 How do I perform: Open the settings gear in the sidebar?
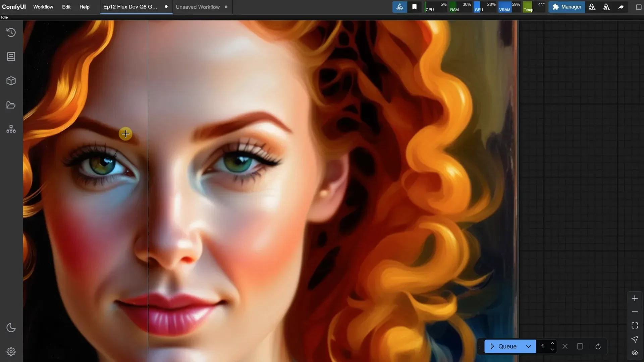11,352
